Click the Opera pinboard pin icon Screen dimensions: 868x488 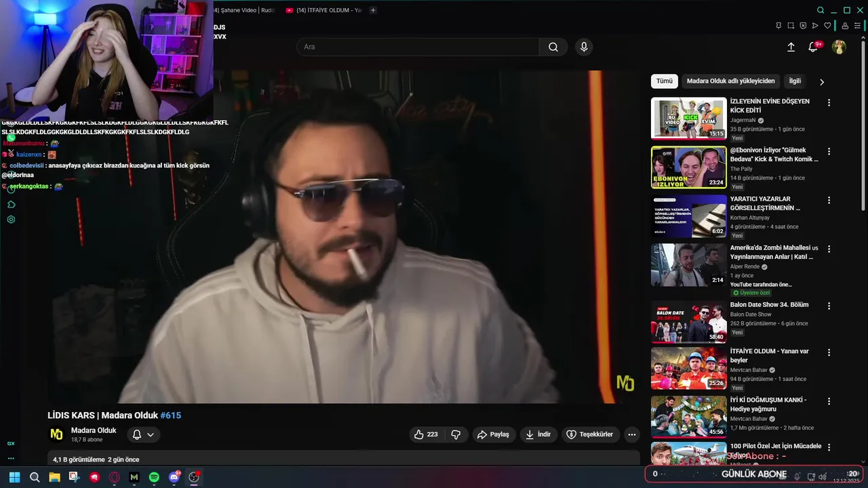(x=778, y=26)
